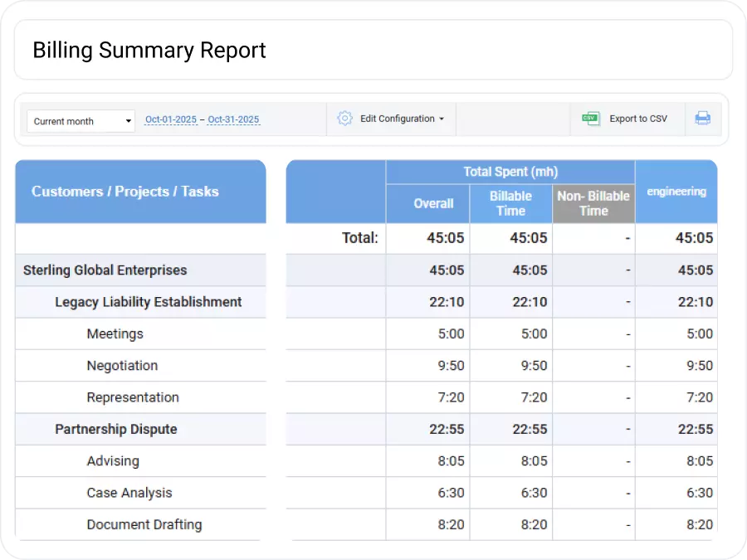Image resolution: width=747 pixels, height=560 pixels.
Task: Click the Billable Time column header
Action: point(510,203)
